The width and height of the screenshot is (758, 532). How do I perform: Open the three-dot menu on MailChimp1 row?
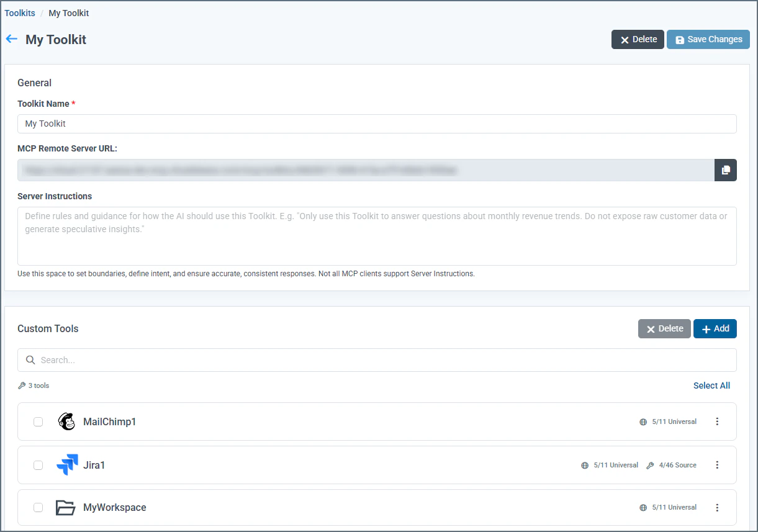pyautogui.click(x=717, y=422)
